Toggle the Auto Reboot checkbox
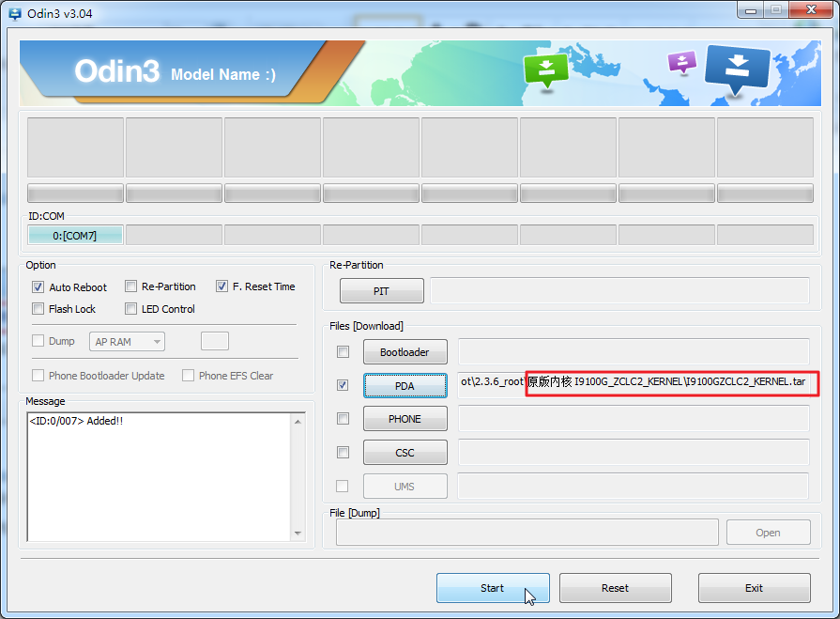The width and height of the screenshot is (840, 619). (38, 286)
